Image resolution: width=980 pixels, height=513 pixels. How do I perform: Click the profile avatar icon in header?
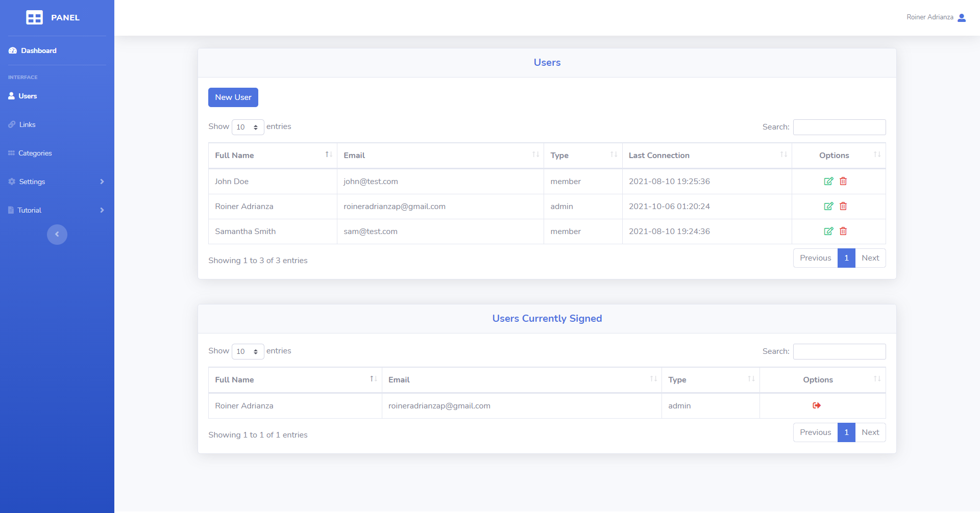tap(962, 18)
